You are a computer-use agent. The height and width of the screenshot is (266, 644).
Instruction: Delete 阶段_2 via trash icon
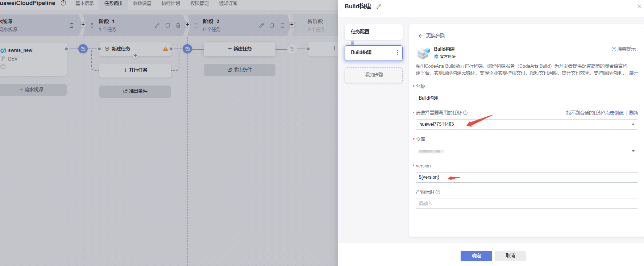pos(282,25)
